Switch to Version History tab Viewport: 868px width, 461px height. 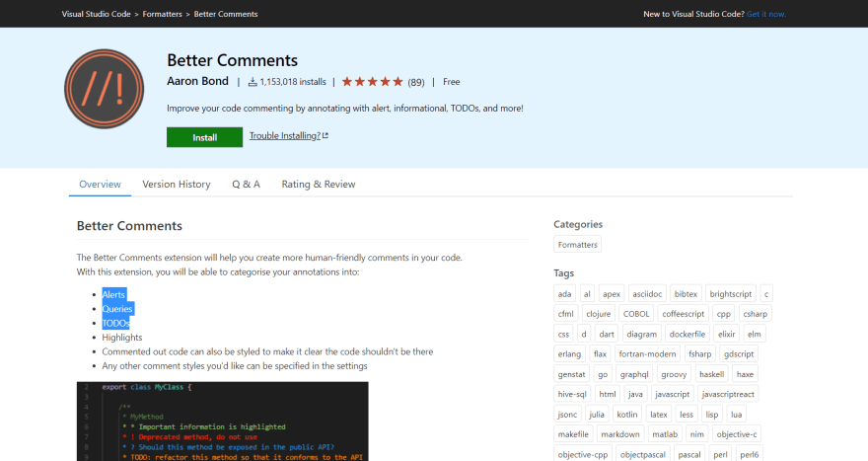click(x=176, y=184)
